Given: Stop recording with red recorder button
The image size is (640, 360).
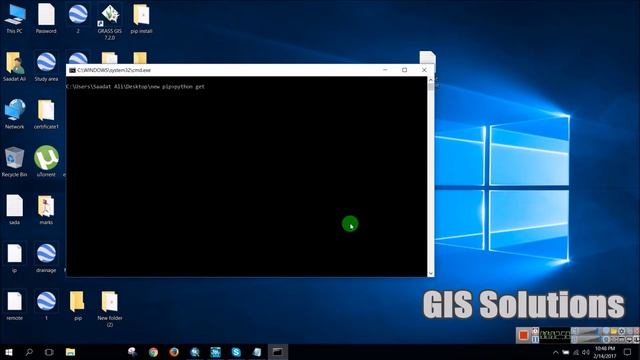Looking at the screenshot, I should tap(523, 336).
